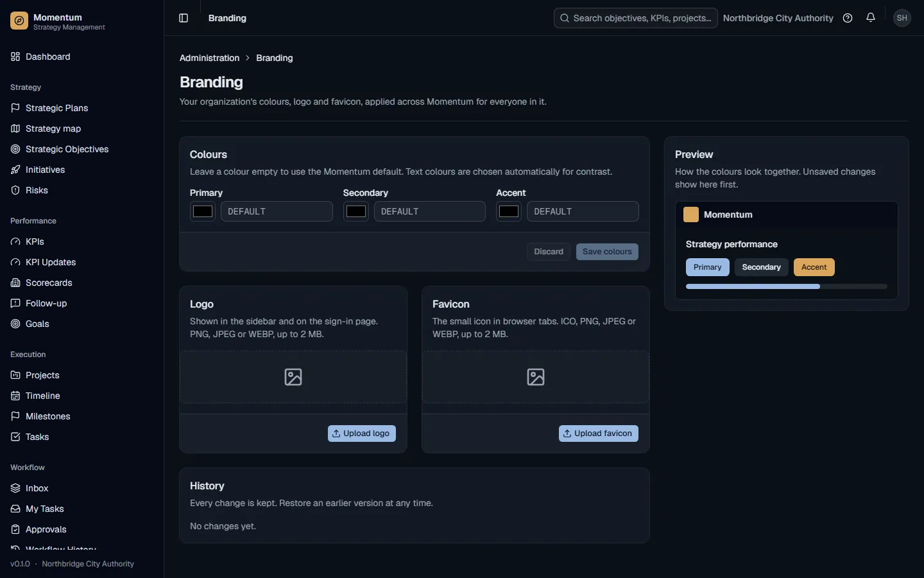Screen dimensions: 924x578
Task: Open the notifications bell
Action: [871, 18]
